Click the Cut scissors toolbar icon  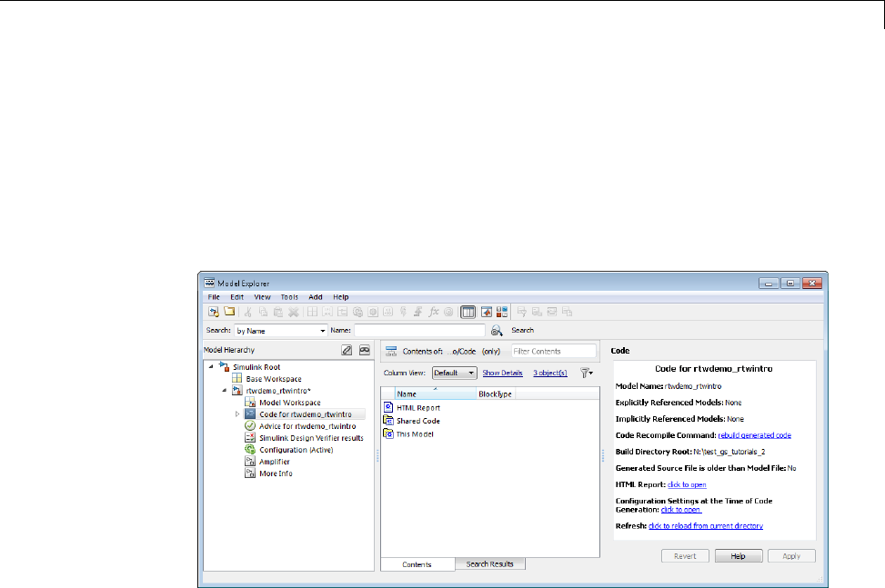[247, 312]
